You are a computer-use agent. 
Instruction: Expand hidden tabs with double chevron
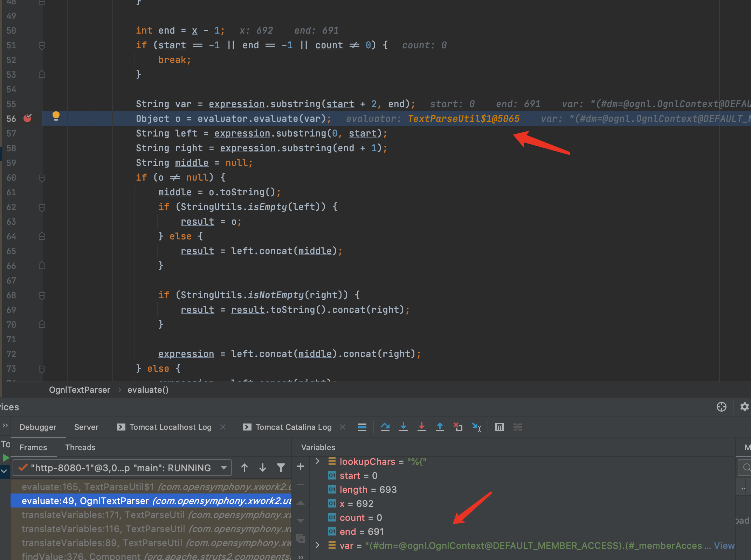point(5,425)
